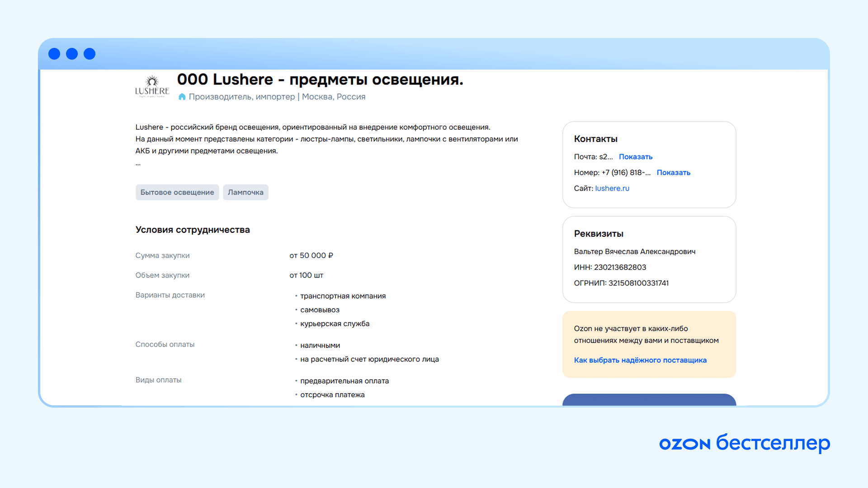Click the Ozon Бестселлер logo
This screenshot has width=868, height=488.
(x=745, y=443)
